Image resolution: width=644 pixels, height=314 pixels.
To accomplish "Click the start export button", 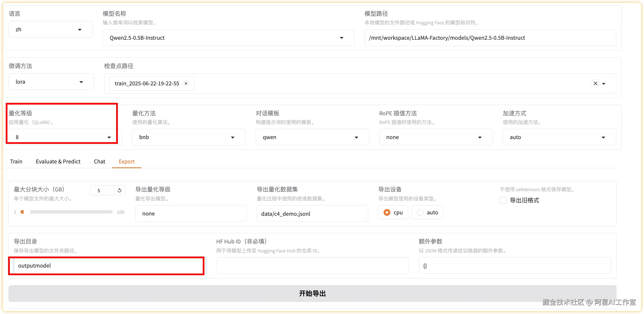I will point(312,294).
